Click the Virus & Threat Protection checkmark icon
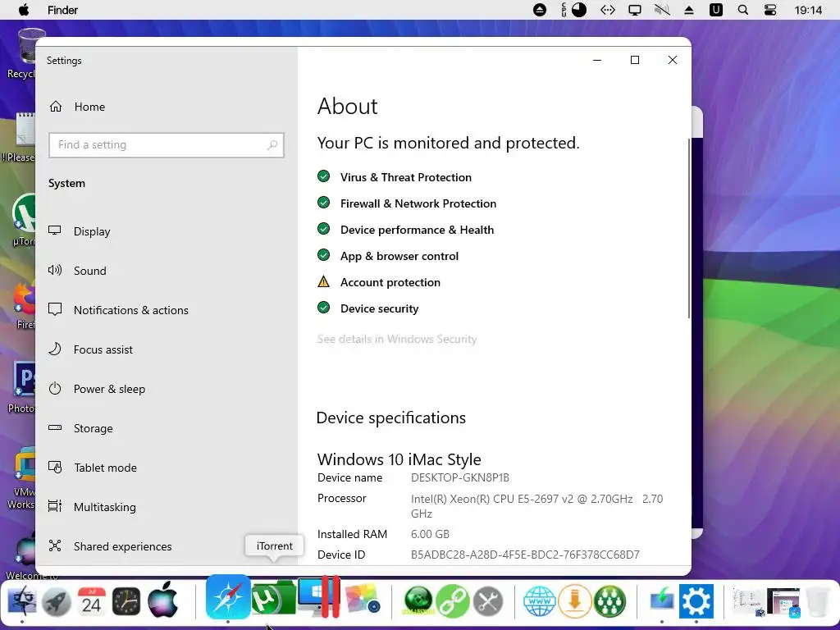This screenshot has width=840, height=630. pos(323,176)
